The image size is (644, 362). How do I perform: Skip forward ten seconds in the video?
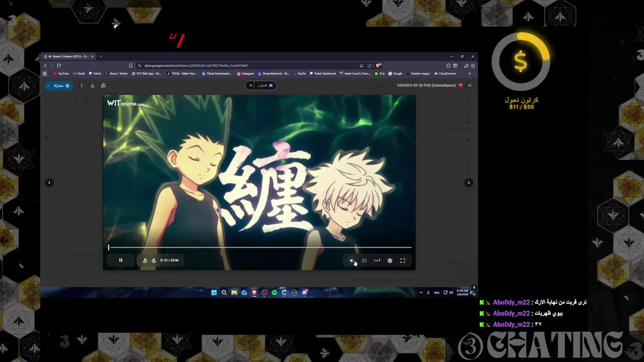154,260
